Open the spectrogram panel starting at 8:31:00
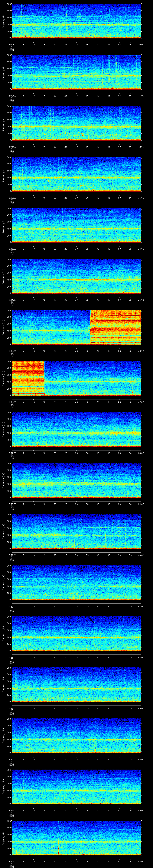The height and width of the screenshot is (868, 153). [x=76, y=123]
